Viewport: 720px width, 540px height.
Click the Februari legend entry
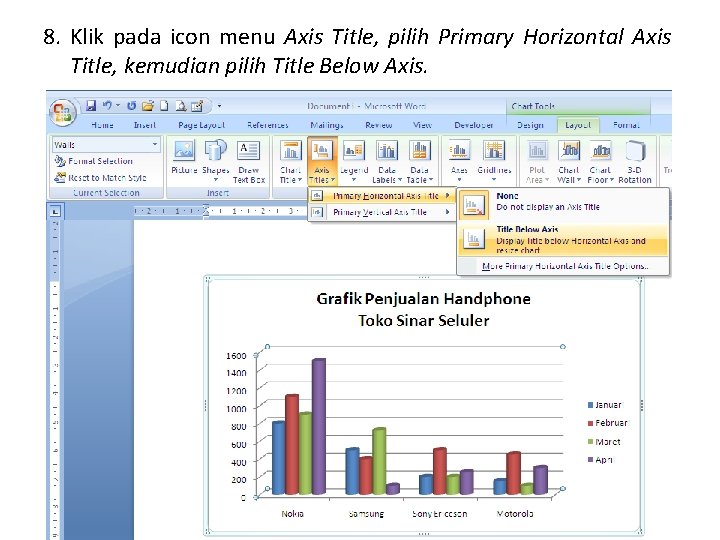click(x=608, y=423)
